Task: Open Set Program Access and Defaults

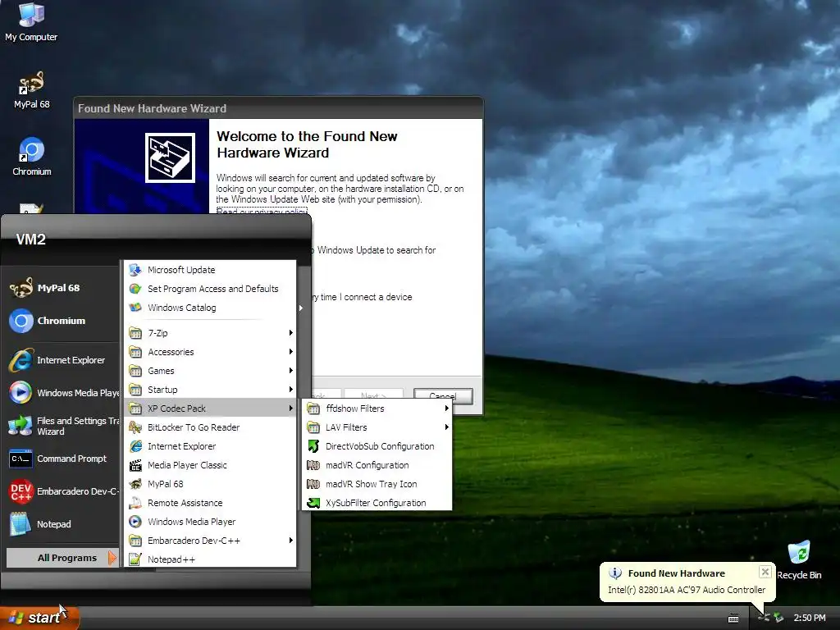Action: (210, 289)
